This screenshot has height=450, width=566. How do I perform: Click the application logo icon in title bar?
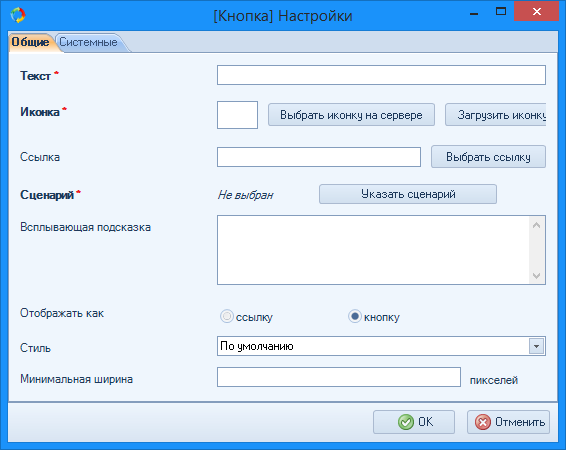18,15
